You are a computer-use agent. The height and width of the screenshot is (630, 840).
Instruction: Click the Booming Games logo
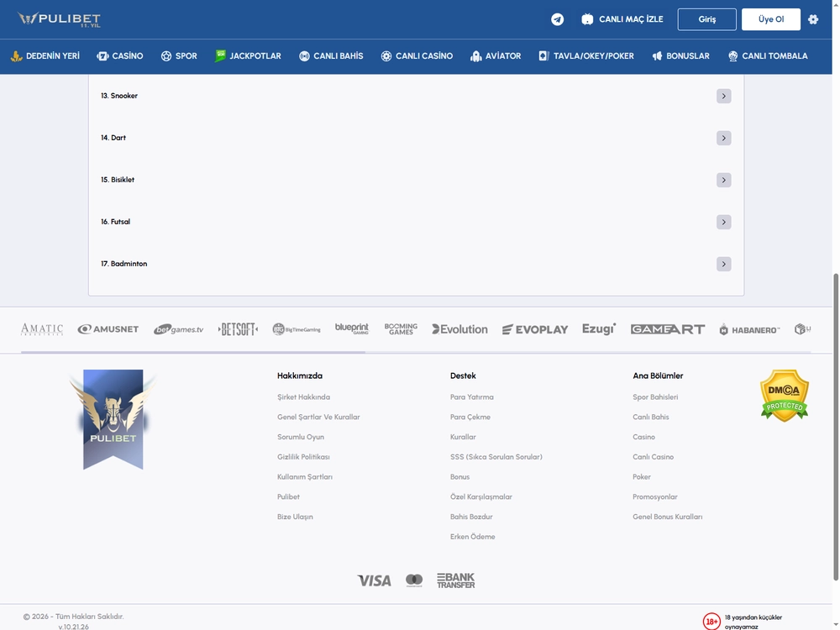tap(401, 329)
